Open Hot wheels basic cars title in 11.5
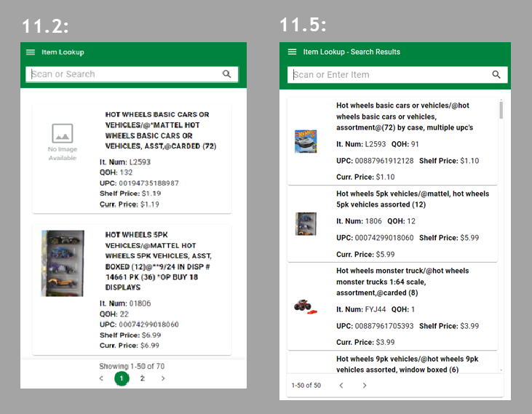The width and height of the screenshot is (532, 414). coord(405,116)
